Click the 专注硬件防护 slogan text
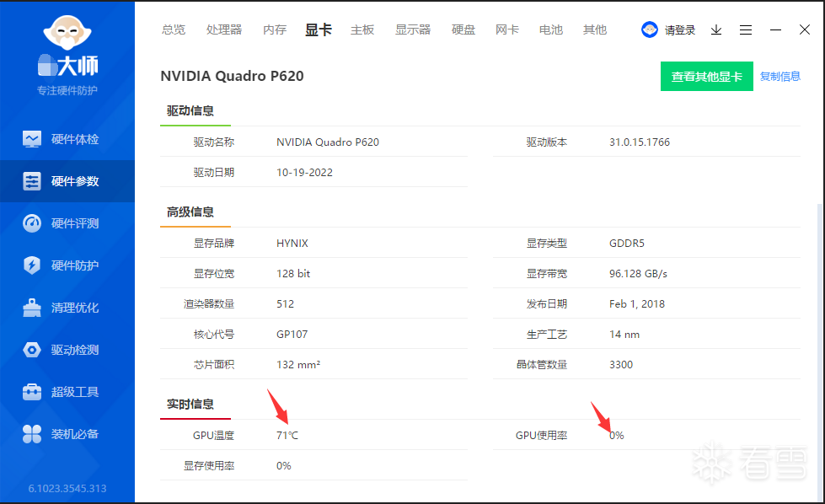Screen dimensions: 825x504 [x=67, y=90]
